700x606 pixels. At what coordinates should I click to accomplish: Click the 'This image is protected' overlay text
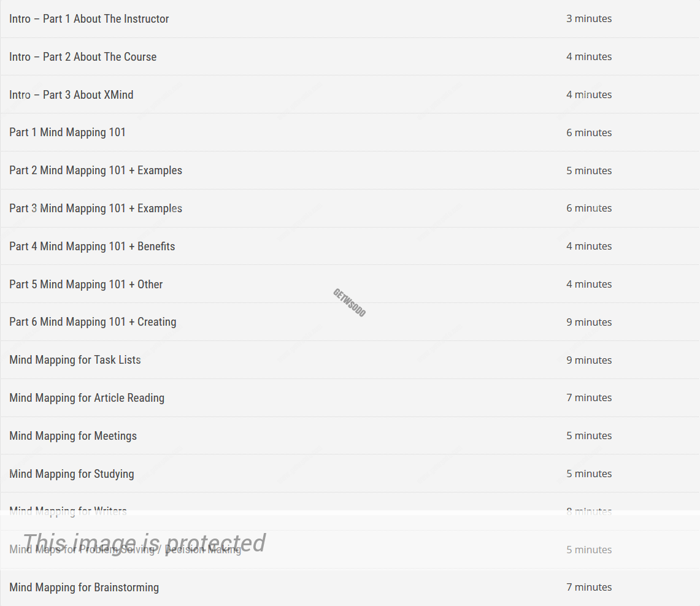click(x=144, y=543)
